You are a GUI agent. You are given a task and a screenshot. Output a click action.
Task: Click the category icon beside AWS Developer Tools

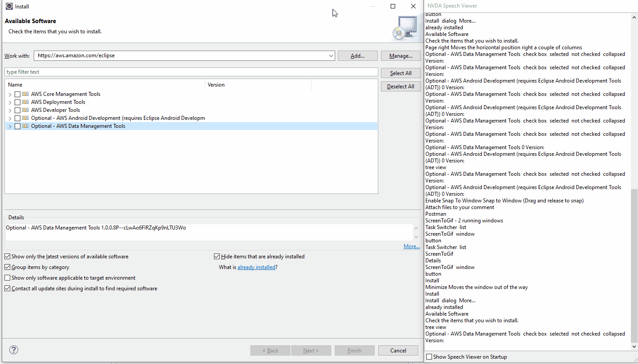click(25, 110)
